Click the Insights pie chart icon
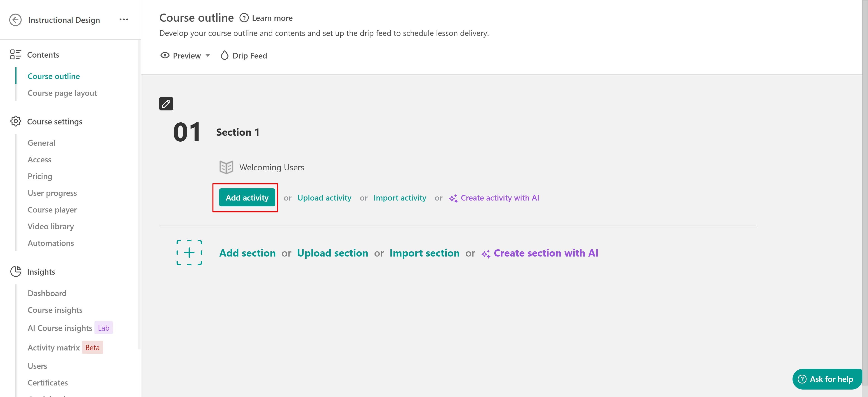Viewport: 868px width, 397px height. click(x=16, y=271)
